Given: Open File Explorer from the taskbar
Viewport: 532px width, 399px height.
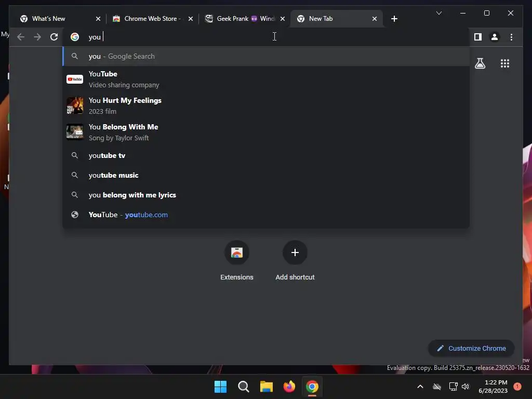Looking at the screenshot, I should 267,387.
